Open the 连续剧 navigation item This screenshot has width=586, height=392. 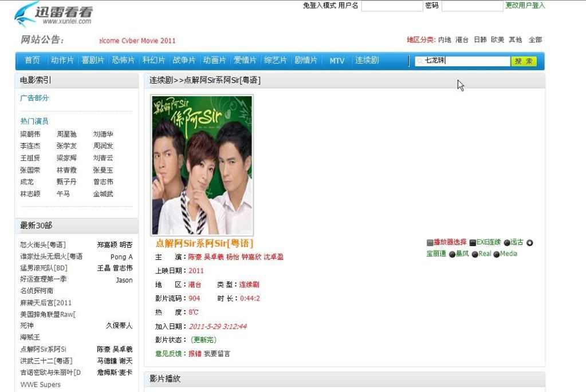[367, 61]
